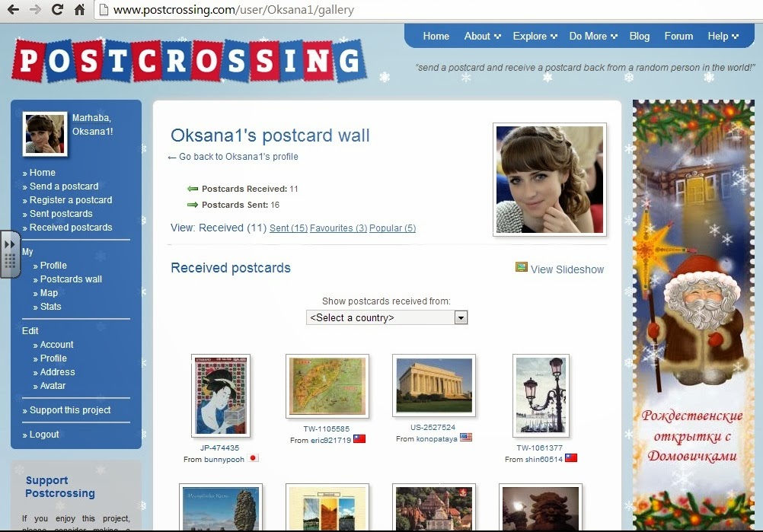This screenshot has width=763, height=532.
Task: Open the Forum page
Action: point(678,36)
